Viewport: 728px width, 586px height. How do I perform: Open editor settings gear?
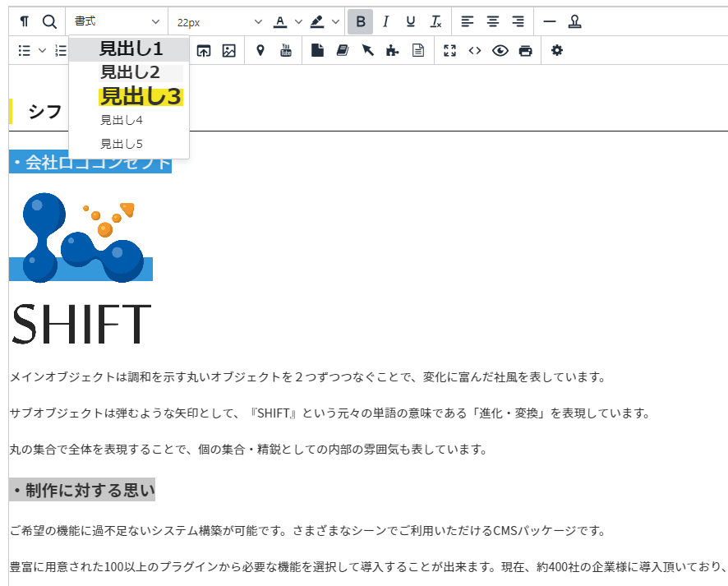point(556,50)
